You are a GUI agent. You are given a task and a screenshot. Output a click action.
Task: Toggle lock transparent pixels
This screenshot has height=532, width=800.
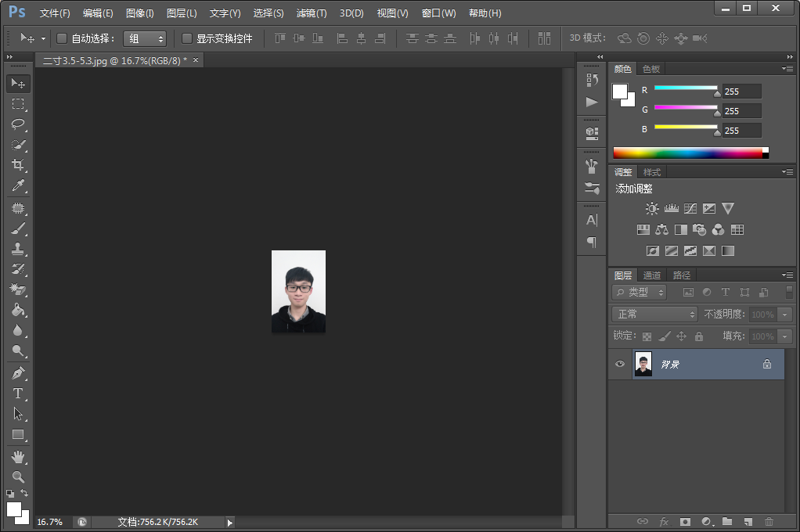[x=647, y=336]
